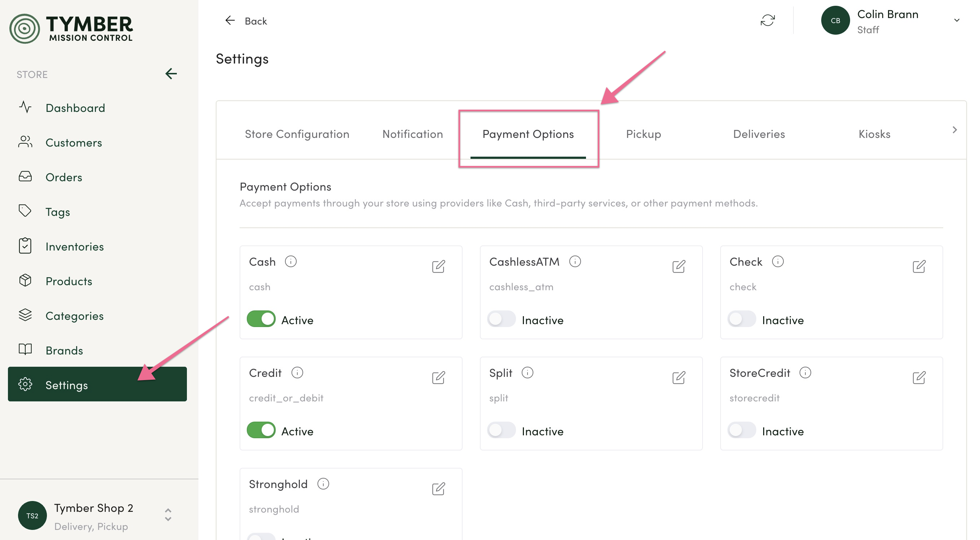Click the info icon beside Check

pos(778,262)
